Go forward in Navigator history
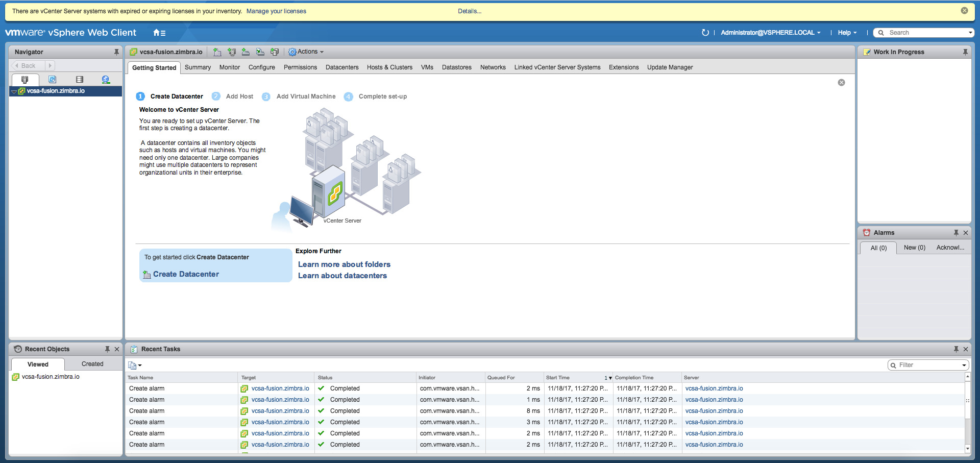 point(50,66)
